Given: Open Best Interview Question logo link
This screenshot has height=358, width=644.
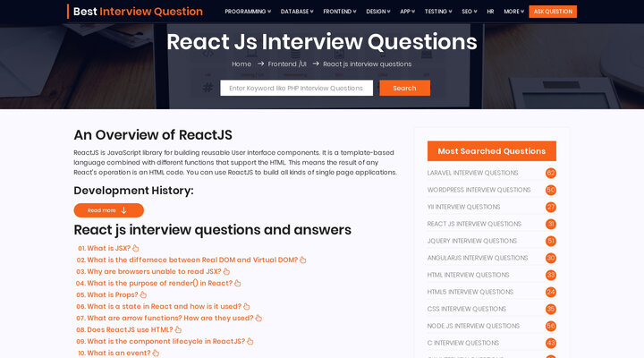Looking at the screenshot, I should coord(135,12).
